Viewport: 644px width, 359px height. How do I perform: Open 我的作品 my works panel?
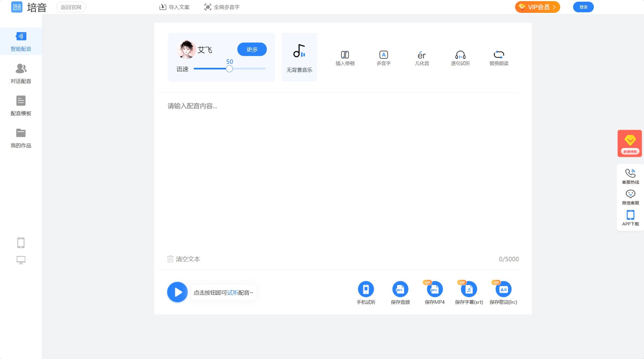(20, 138)
